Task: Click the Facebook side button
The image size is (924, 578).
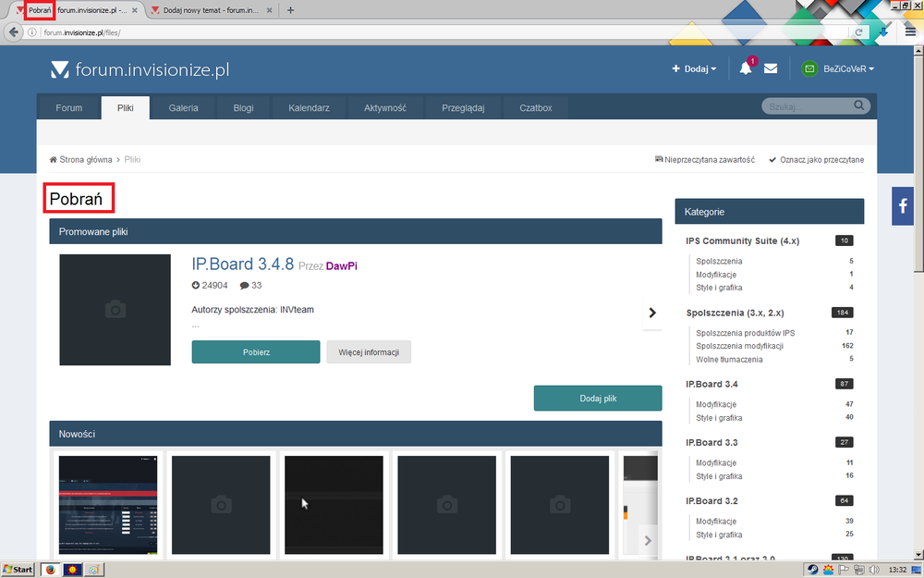Action: (x=902, y=205)
